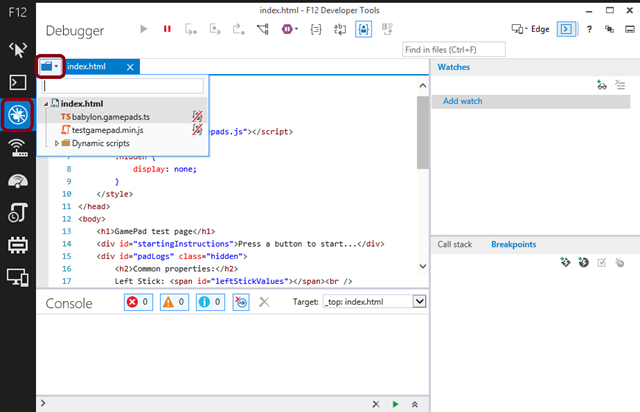Image resolution: width=640 pixels, height=412 pixels.
Task: Click add event breakpoint icon
Action: point(565,262)
